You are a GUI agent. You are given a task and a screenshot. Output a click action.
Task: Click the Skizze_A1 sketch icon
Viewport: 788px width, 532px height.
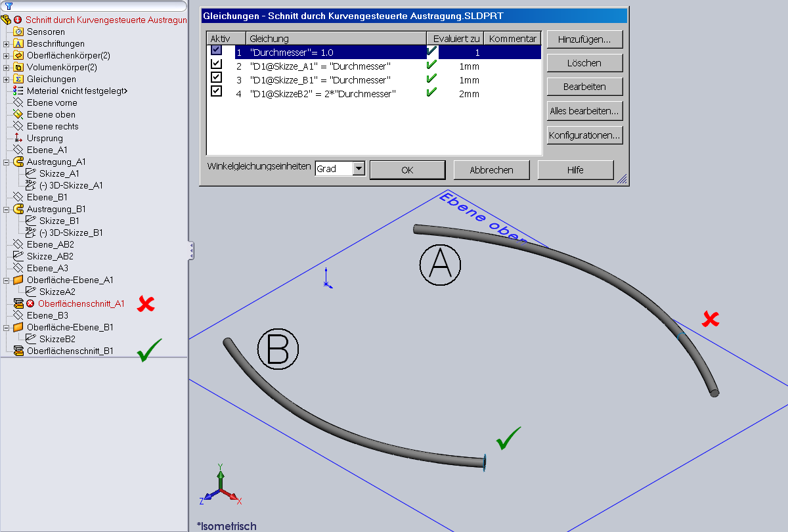[x=31, y=173]
